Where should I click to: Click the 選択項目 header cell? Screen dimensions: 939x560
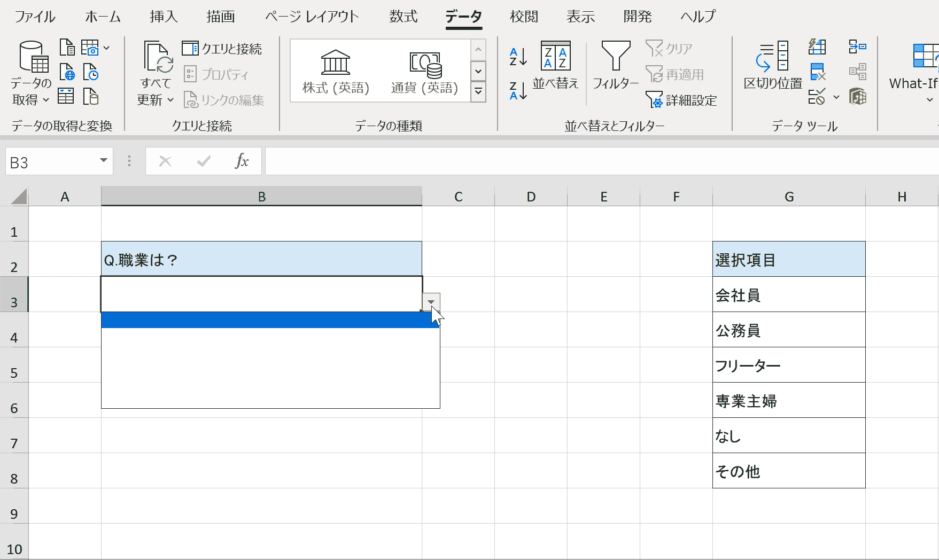(x=789, y=259)
